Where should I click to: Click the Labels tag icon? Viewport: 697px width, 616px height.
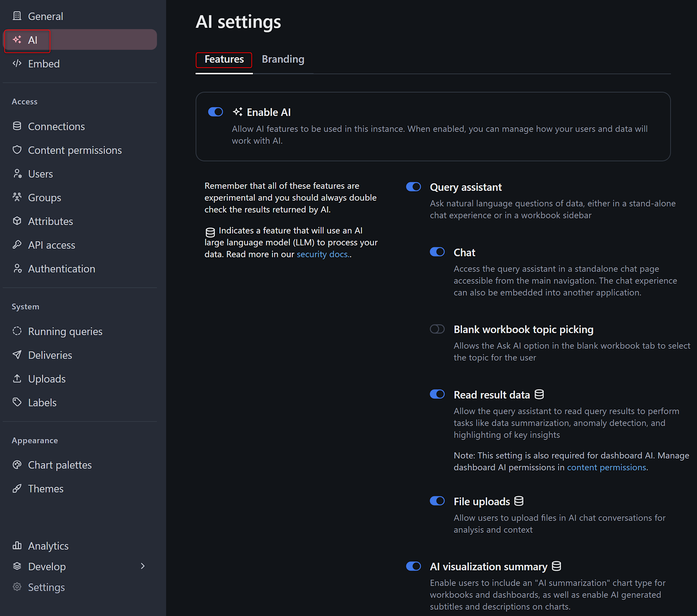pyautogui.click(x=17, y=402)
